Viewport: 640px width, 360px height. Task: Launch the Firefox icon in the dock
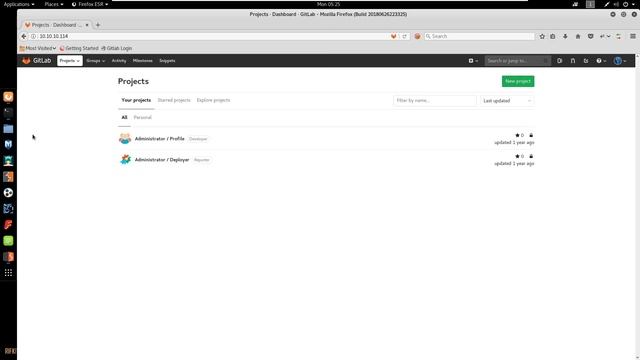click(x=8, y=97)
